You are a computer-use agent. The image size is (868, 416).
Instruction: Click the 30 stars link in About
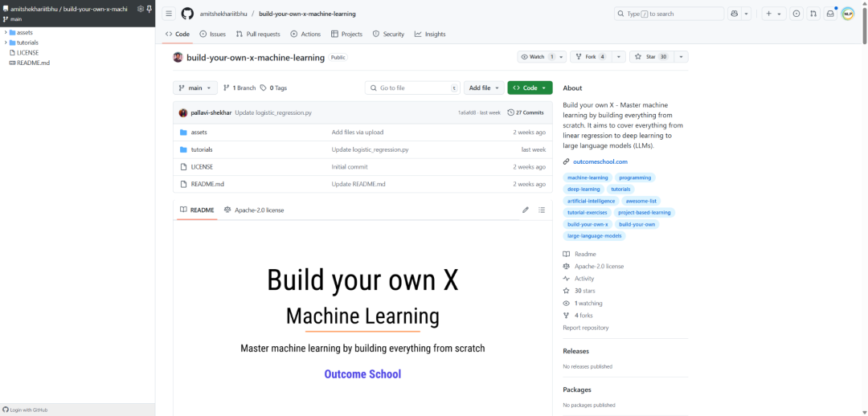[584, 291]
